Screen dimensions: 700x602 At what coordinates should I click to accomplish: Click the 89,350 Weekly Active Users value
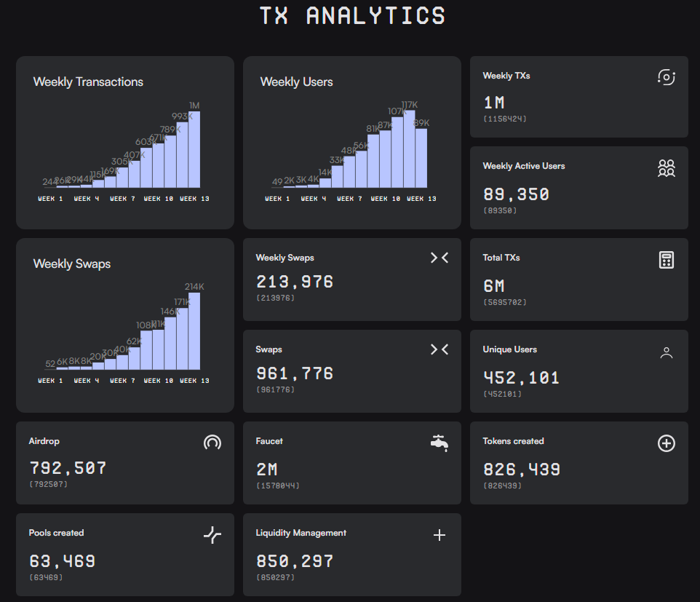pyautogui.click(x=517, y=194)
